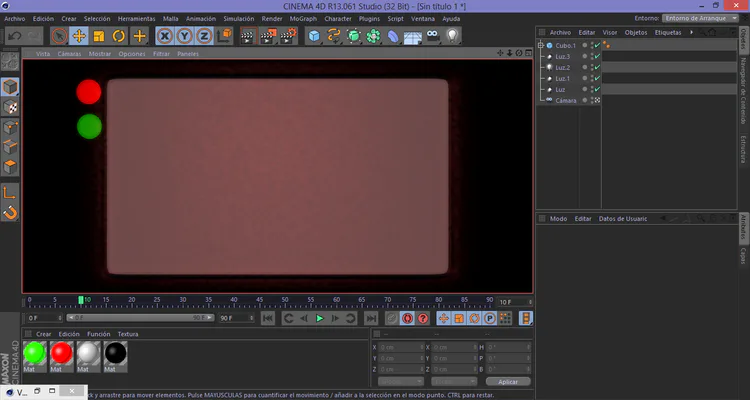Record active objects keyframe

(x=392, y=318)
